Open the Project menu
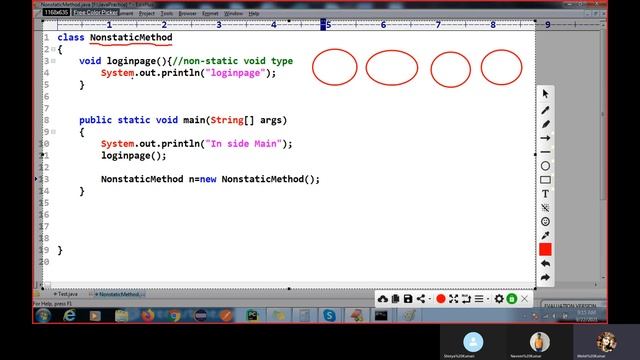The width and height of the screenshot is (640, 360). (147, 13)
